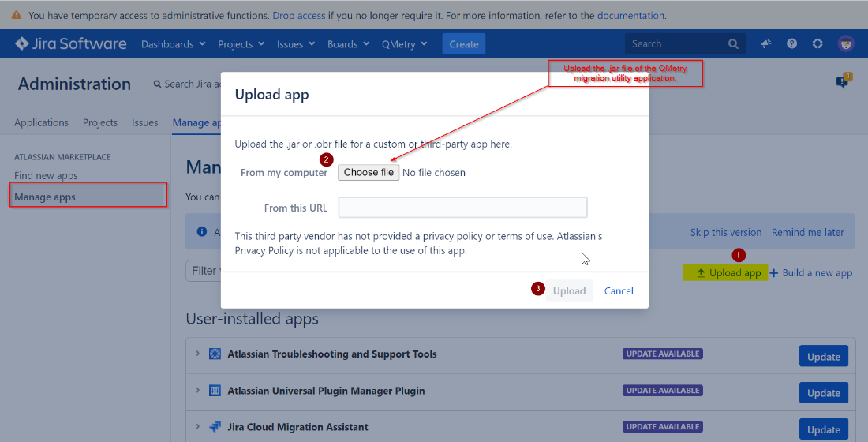
Task: Click the warning triangle icon in banner
Action: tap(17, 15)
